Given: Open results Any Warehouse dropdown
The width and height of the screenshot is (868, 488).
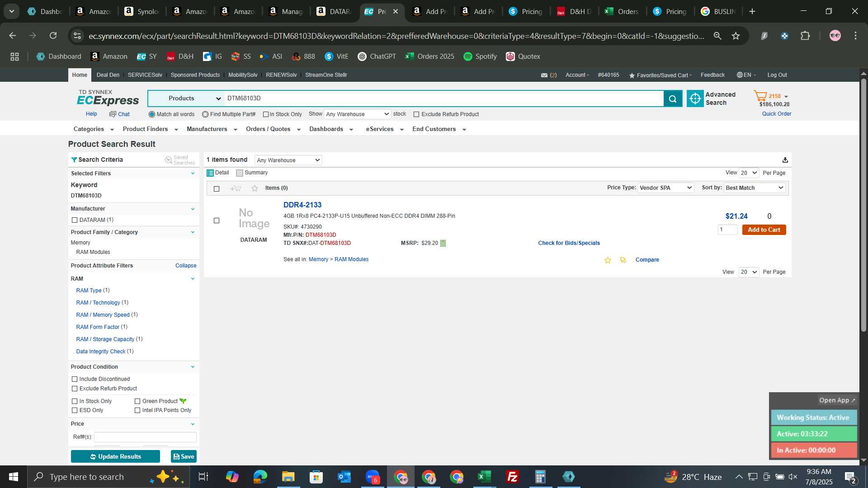Looking at the screenshot, I should tap(288, 160).
